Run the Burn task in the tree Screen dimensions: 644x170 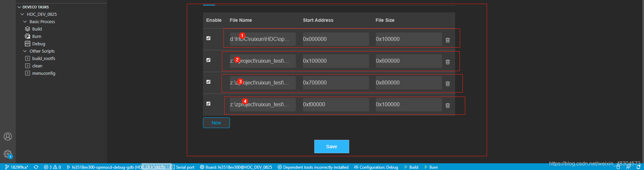pyautogui.click(x=37, y=36)
